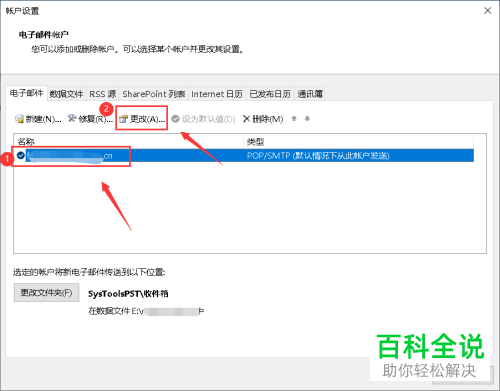Click the 名称 column header

129,142
